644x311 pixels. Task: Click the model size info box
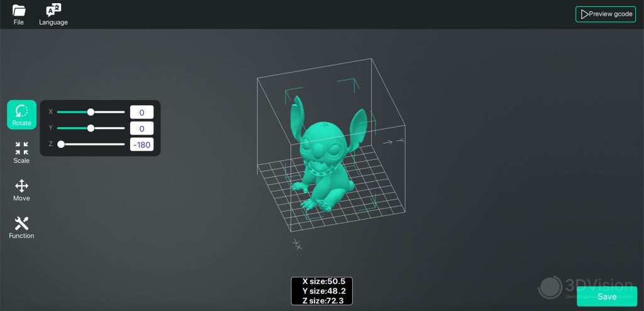(321, 291)
